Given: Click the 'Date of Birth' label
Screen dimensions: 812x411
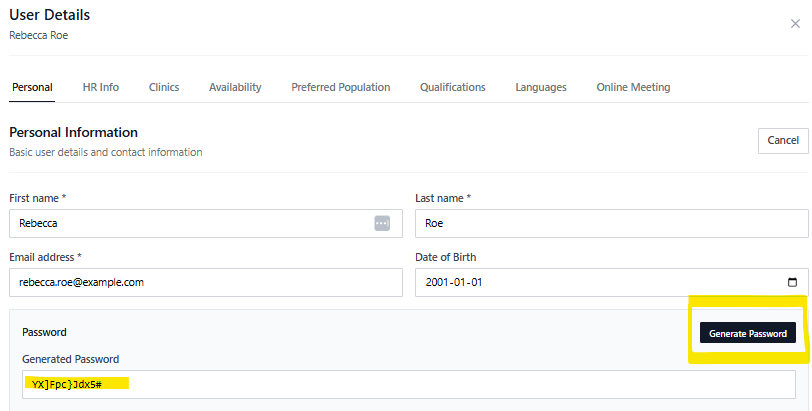Looking at the screenshot, I should [445, 257].
